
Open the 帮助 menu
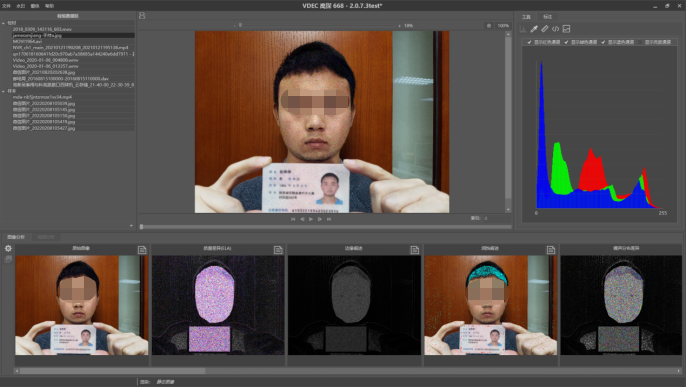(x=50, y=6)
